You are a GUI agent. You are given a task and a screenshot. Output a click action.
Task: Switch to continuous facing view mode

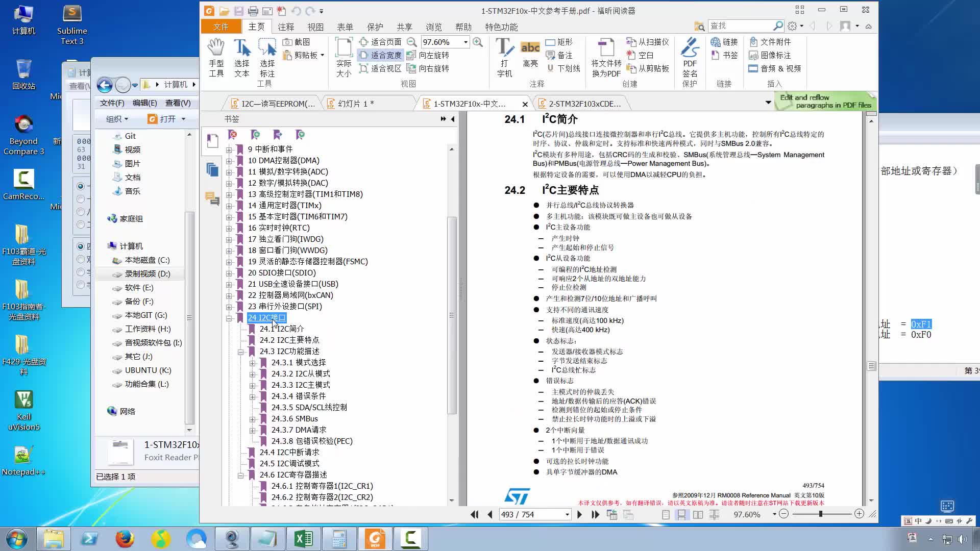(x=714, y=515)
